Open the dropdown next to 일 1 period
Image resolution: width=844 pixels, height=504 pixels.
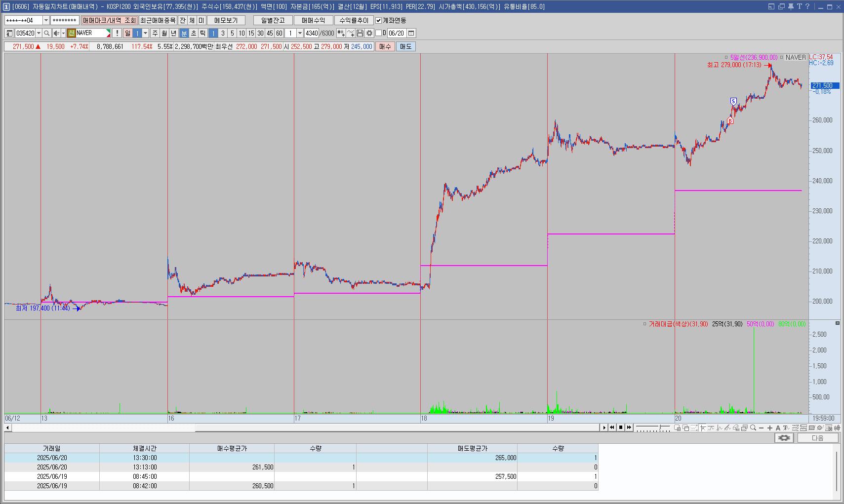pyautogui.click(x=145, y=33)
